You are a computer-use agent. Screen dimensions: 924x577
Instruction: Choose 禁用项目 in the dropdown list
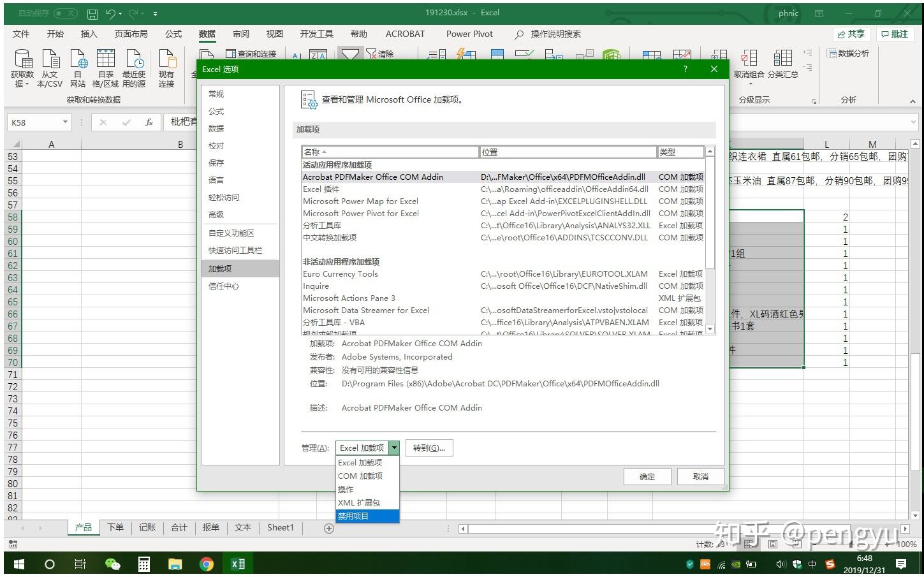(367, 516)
